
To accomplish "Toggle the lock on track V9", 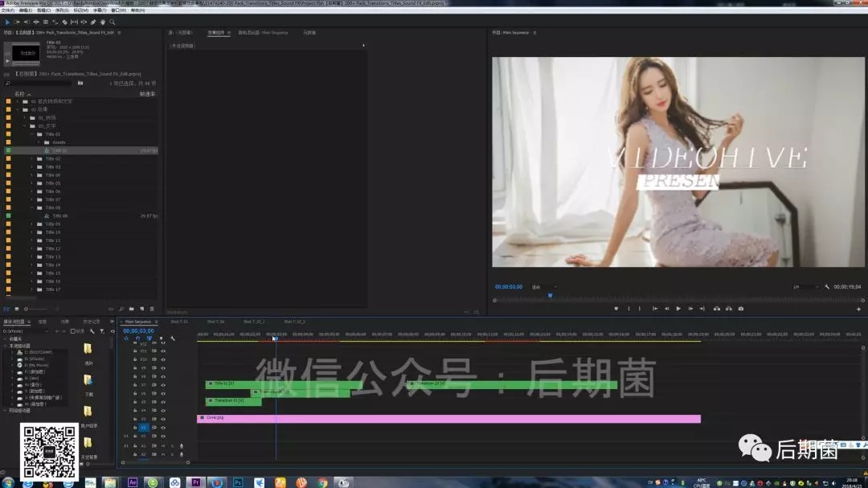I will click(x=135, y=367).
